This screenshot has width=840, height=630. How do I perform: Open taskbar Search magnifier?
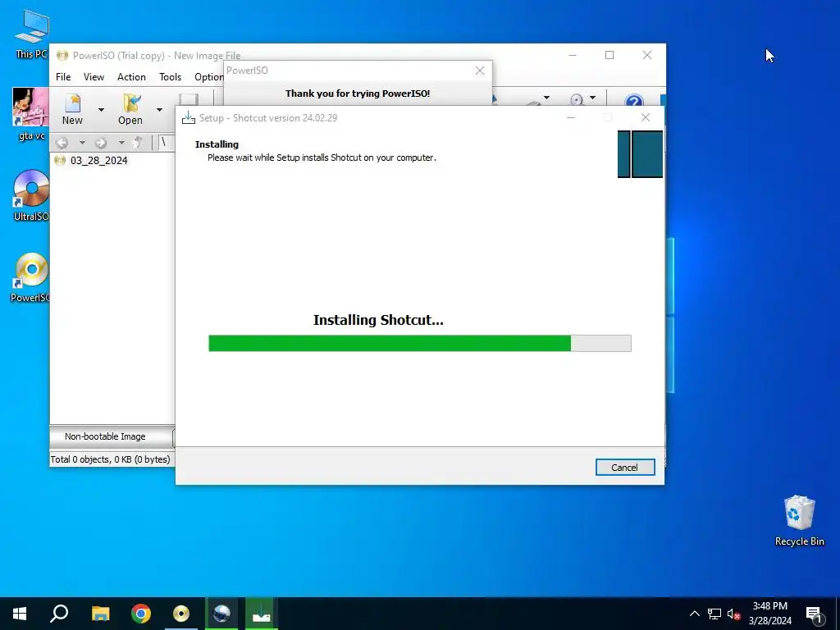[59, 614]
